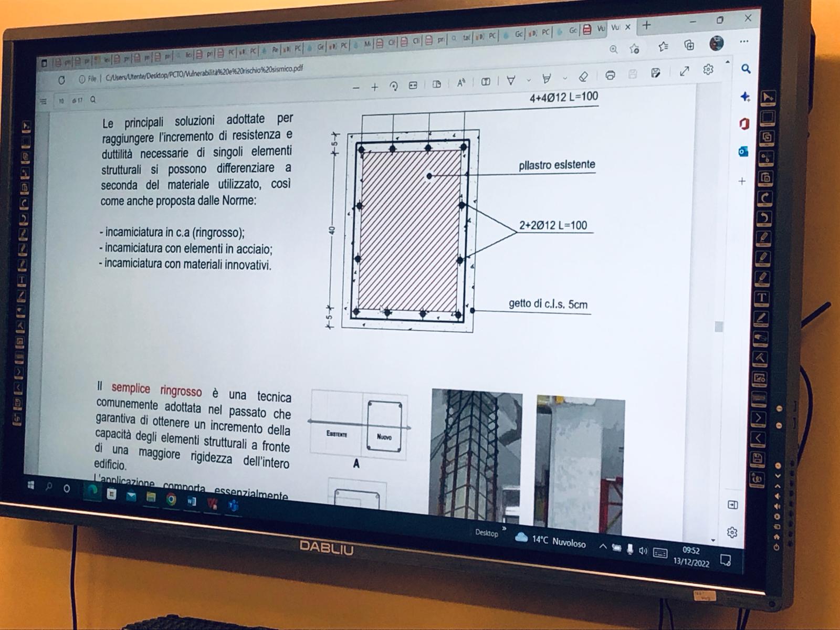840x630 pixels.
Task: Open Microsoft Word from the taskbar
Action: (192, 501)
